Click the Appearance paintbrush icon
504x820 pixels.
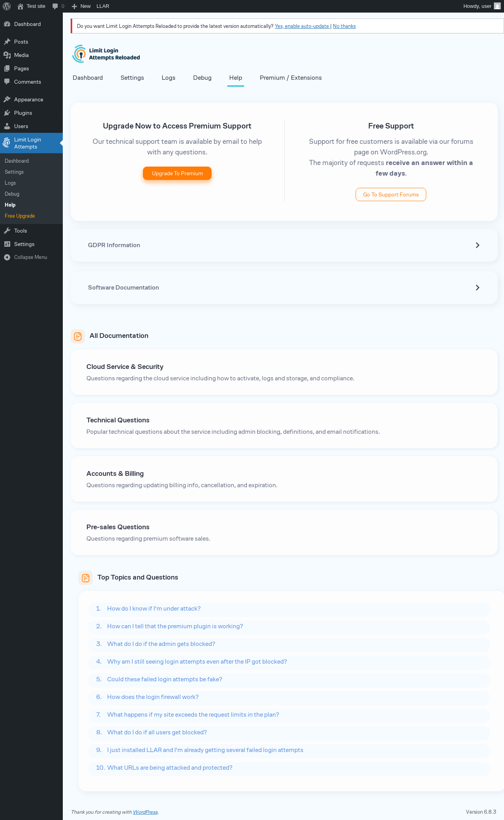[x=7, y=99]
